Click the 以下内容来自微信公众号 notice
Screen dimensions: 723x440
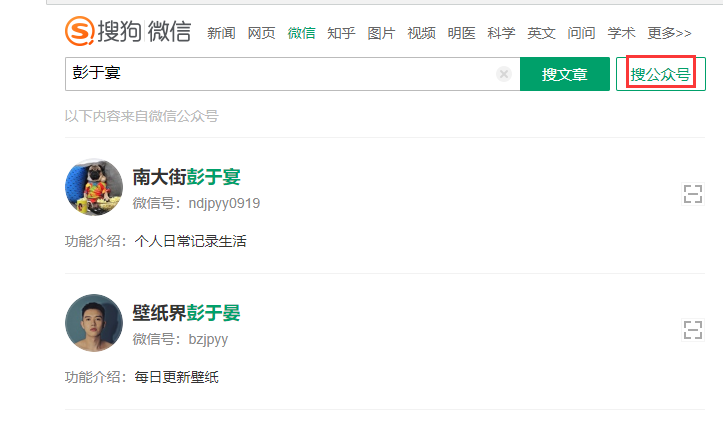[x=142, y=116]
